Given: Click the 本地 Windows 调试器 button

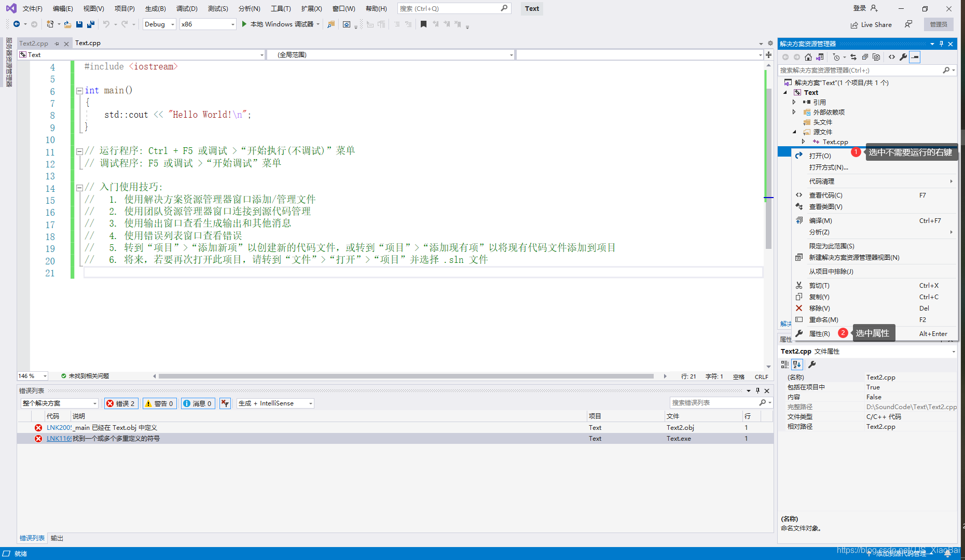Looking at the screenshot, I should [281, 24].
